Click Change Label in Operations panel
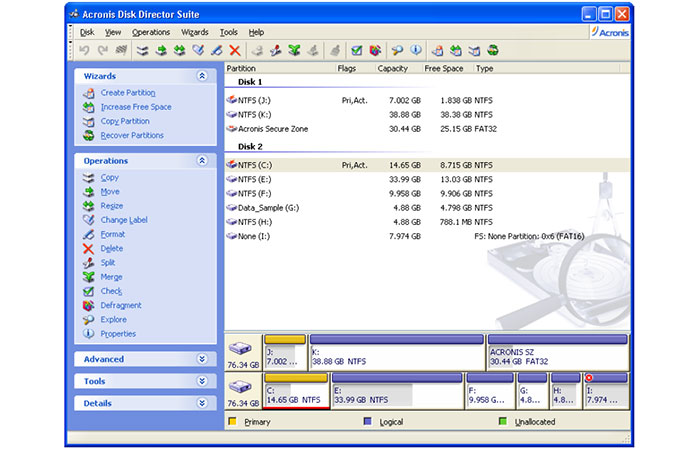The image size is (700, 450). tap(124, 220)
